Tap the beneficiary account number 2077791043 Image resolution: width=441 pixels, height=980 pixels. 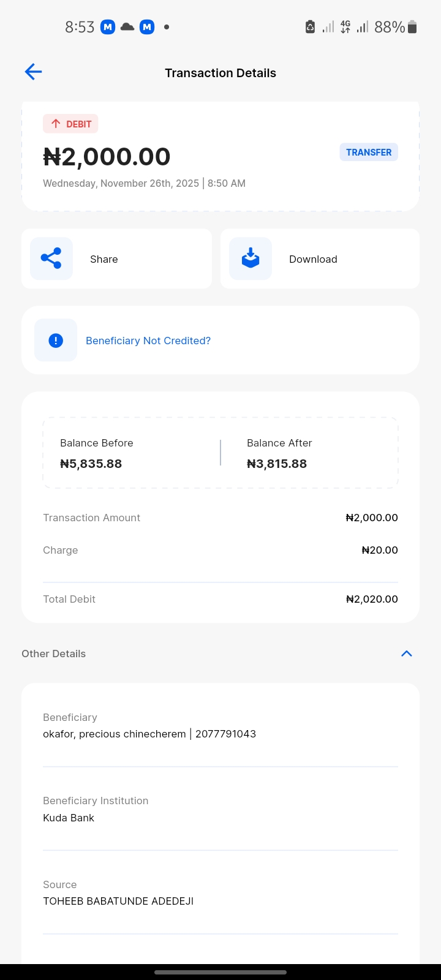tap(225, 734)
